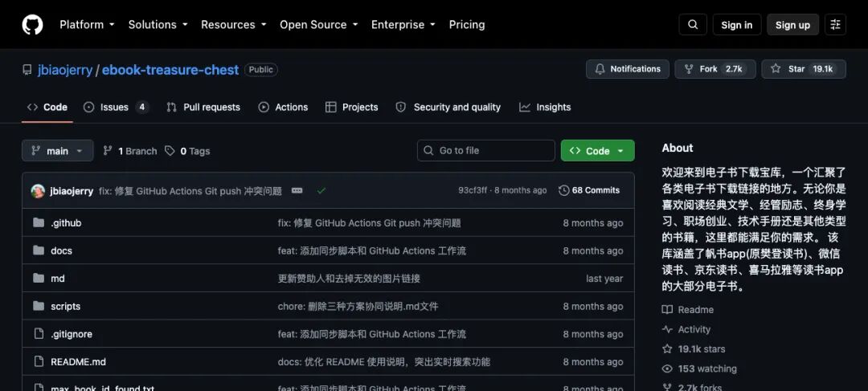
Task: Open the Pricing page
Action: [467, 25]
